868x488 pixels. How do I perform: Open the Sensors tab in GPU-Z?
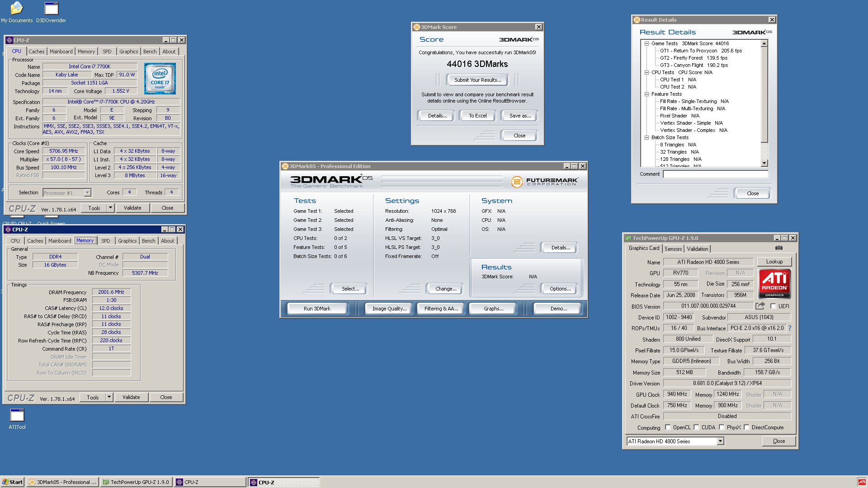tap(673, 249)
